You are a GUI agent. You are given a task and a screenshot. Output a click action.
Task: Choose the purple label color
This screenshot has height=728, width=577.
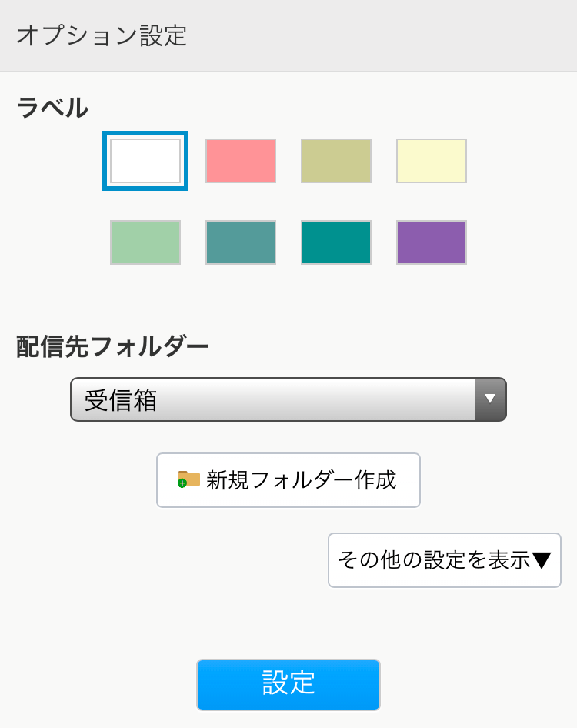432,242
